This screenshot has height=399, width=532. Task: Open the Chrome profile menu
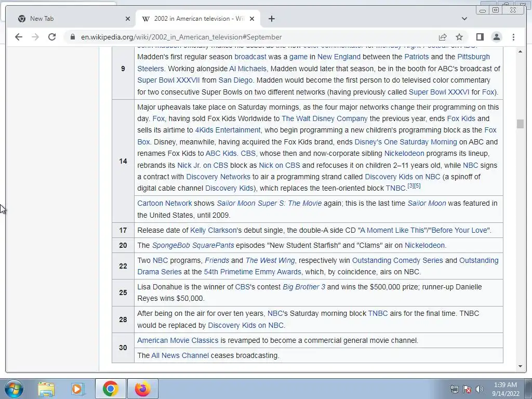[497, 37]
